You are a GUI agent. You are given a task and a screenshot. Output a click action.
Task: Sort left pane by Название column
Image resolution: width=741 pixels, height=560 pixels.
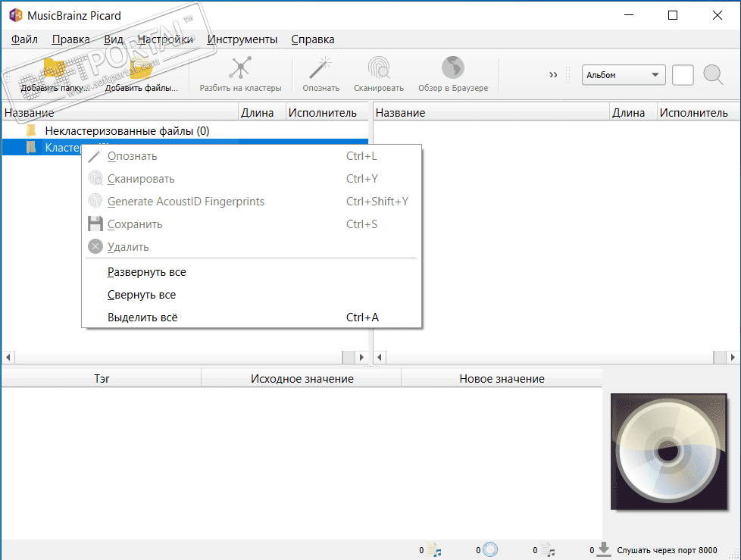(x=120, y=113)
